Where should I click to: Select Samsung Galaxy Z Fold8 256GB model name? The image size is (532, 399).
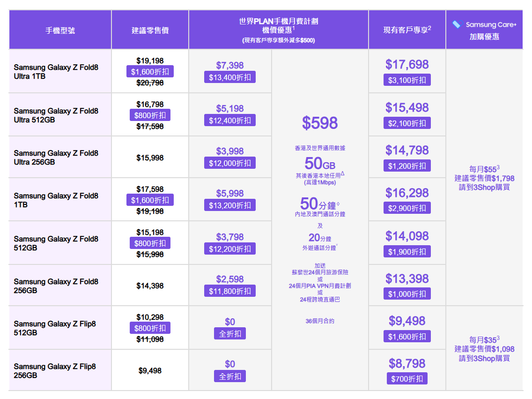[56, 286]
